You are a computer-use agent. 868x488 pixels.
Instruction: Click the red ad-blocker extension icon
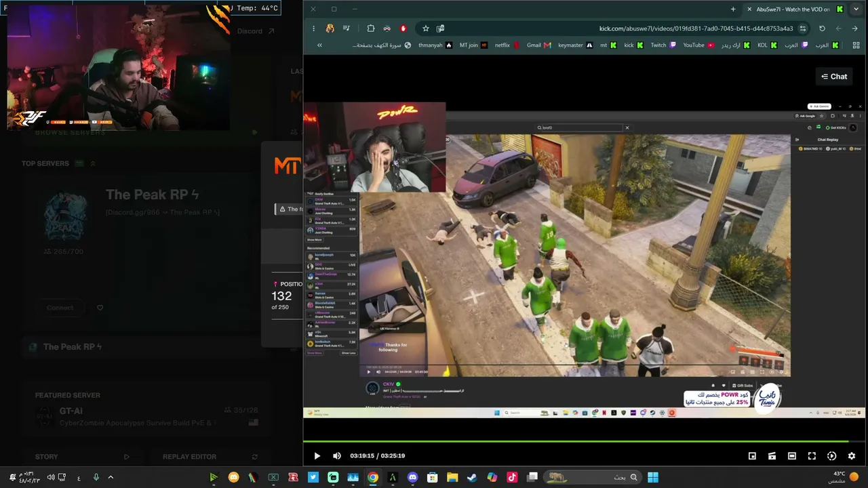click(x=403, y=28)
